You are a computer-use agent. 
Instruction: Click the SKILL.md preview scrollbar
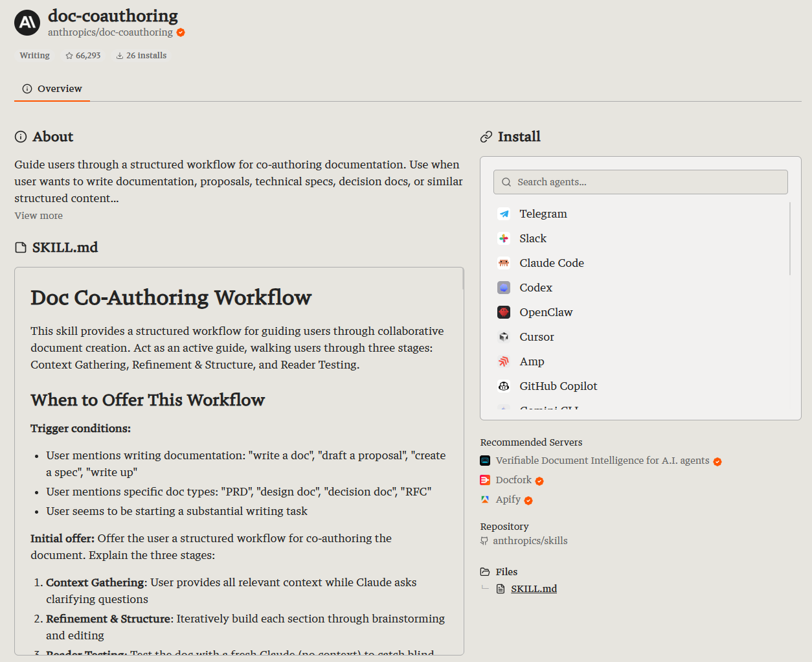[x=462, y=279]
